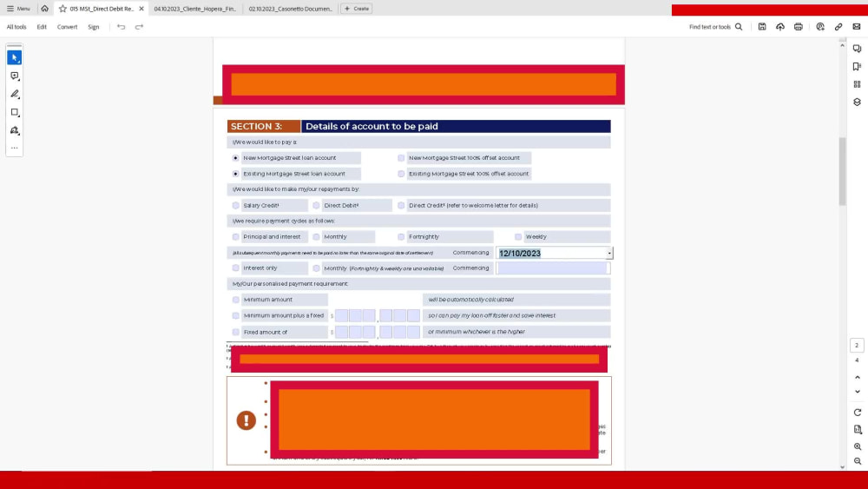Zoom out of the document

point(858,460)
